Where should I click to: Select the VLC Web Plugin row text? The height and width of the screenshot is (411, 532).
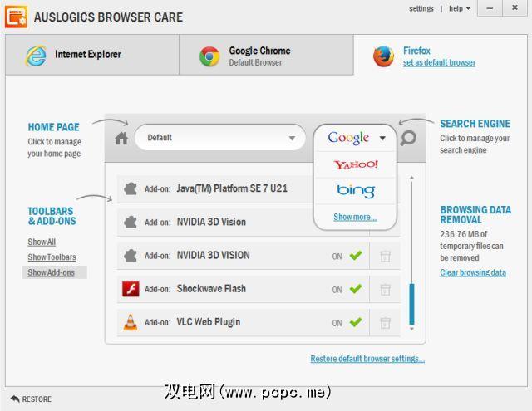click(x=209, y=322)
